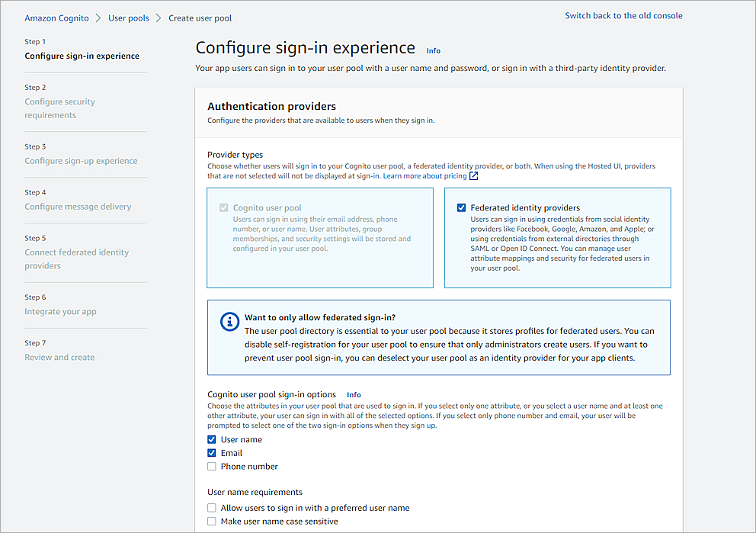Uncheck the User name sign-in option
Image resolution: width=756 pixels, height=533 pixels.
[x=211, y=439]
